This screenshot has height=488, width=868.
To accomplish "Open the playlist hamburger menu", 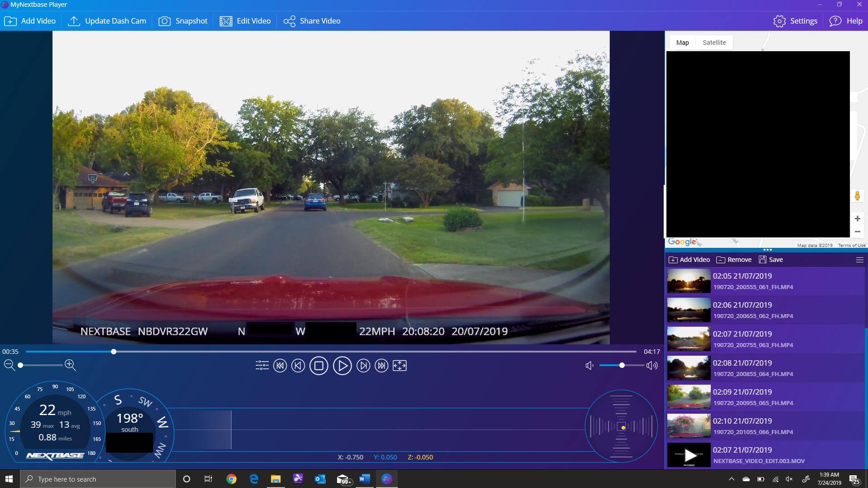I will point(859,260).
